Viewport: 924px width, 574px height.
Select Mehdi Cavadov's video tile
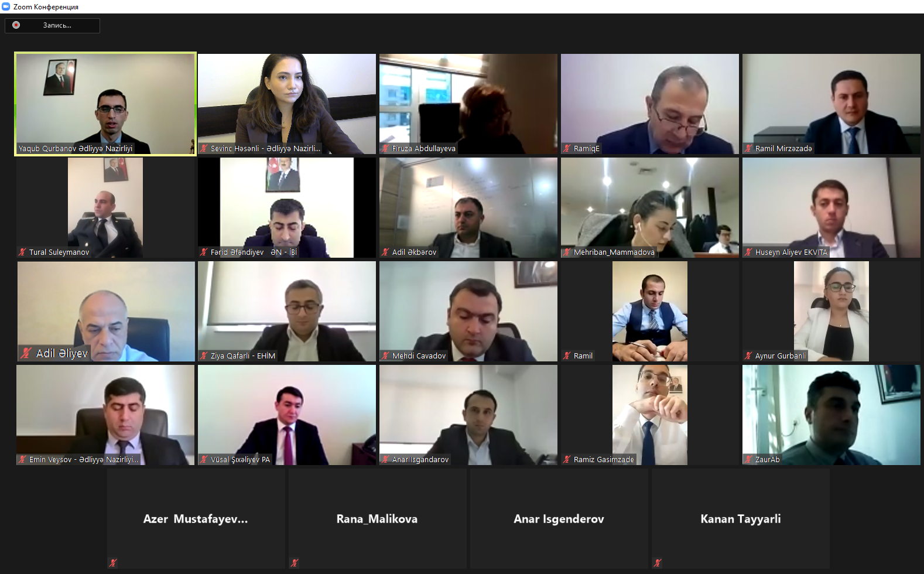468,311
